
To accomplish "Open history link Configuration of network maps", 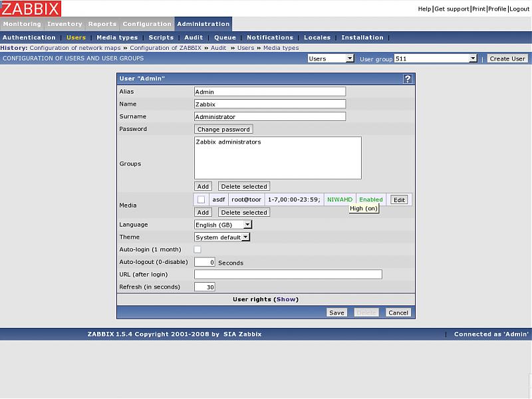I will tap(75, 48).
